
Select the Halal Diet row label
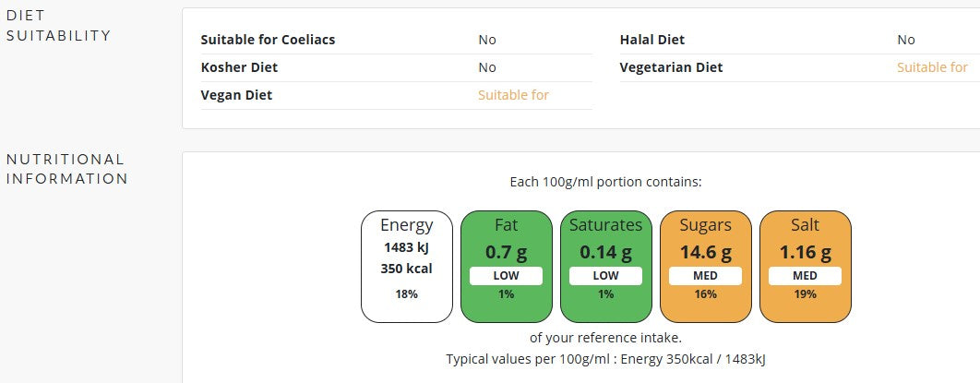651,40
